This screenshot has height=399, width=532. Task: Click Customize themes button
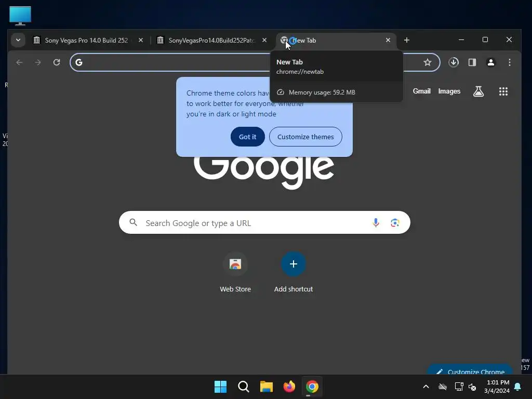tap(305, 137)
